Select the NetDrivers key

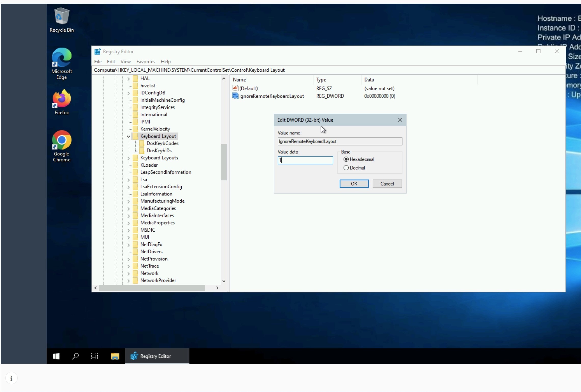click(x=151, y=251)
